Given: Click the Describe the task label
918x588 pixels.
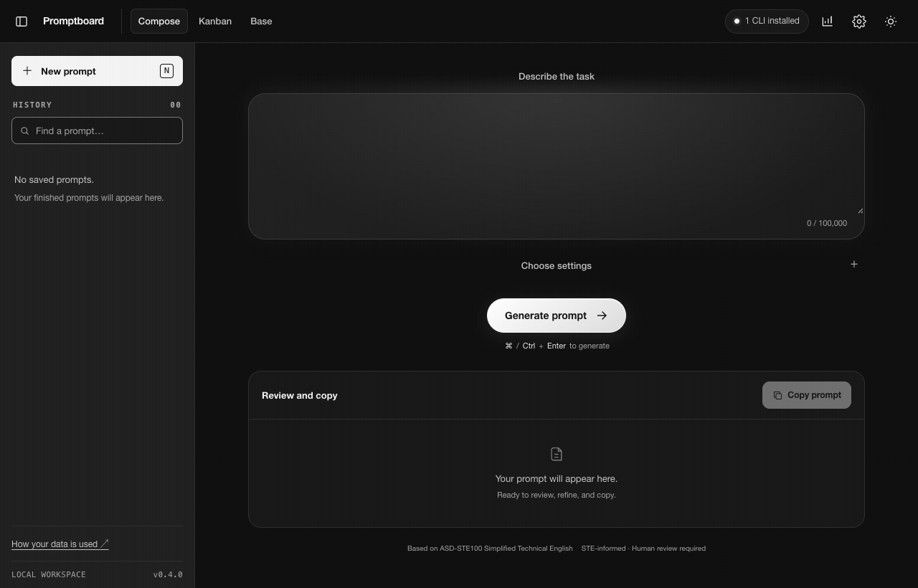Looking at the screenshot, I should 557,76.
